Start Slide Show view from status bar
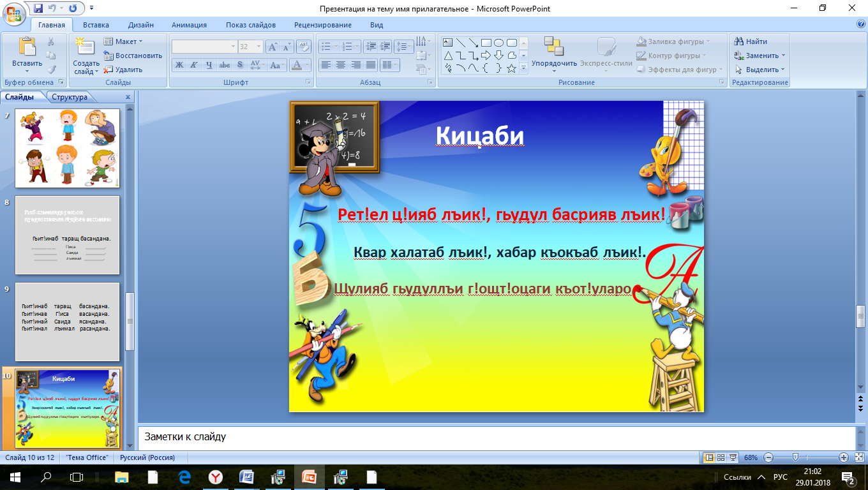The image size is (868, 490). 733,457
